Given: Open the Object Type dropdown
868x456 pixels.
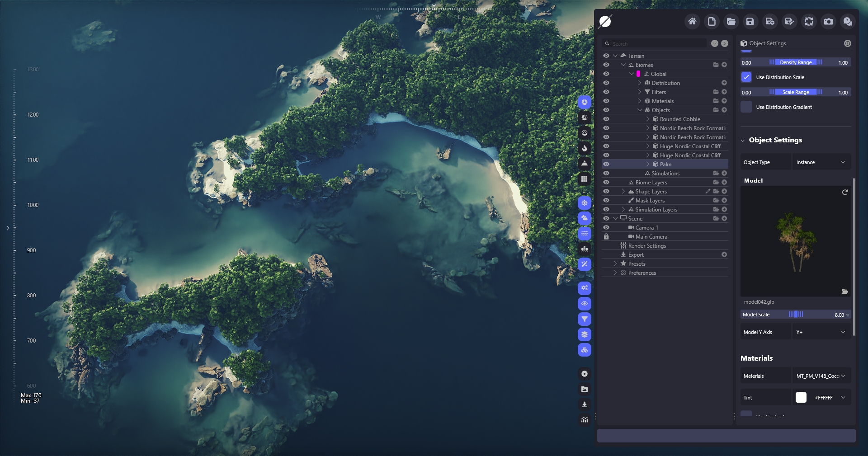Looking at the screenshot, I should [x=821, y=162].
